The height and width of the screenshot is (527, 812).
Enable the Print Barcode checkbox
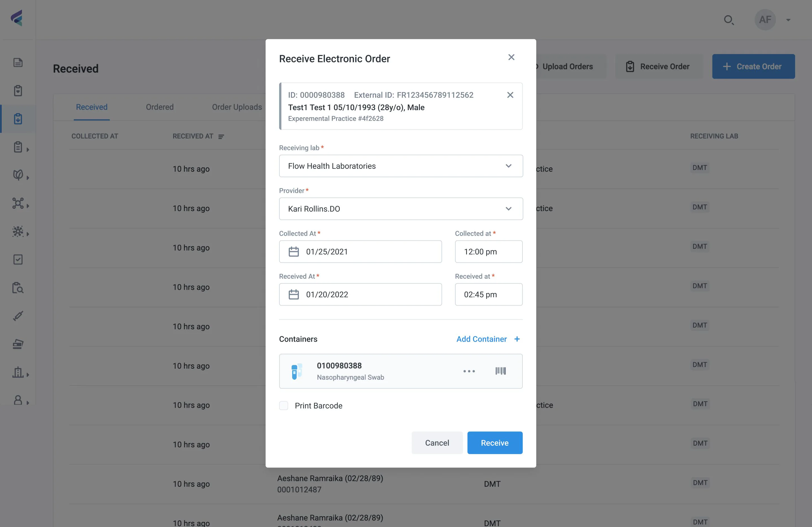[284, 406]
